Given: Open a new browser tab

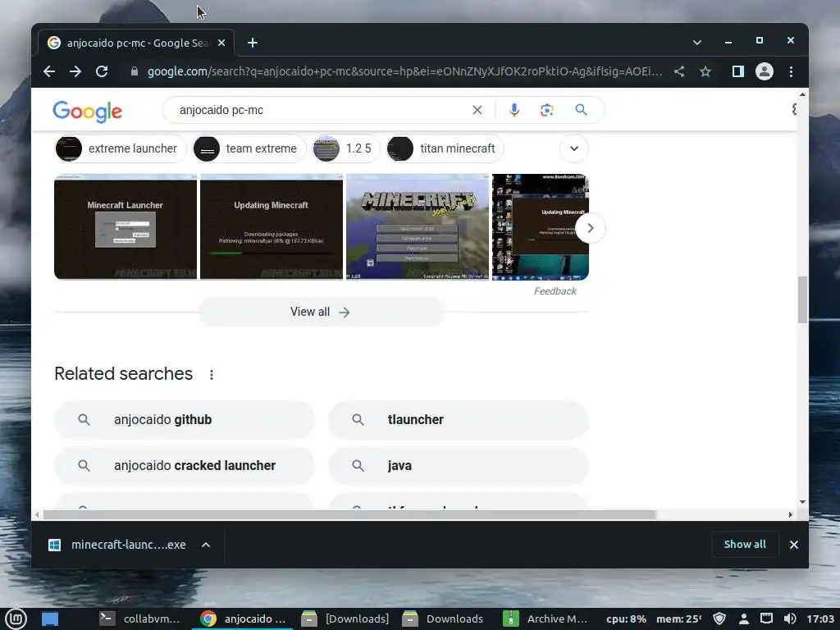Looking at the screenshot, I should click(x=253, y=43).
